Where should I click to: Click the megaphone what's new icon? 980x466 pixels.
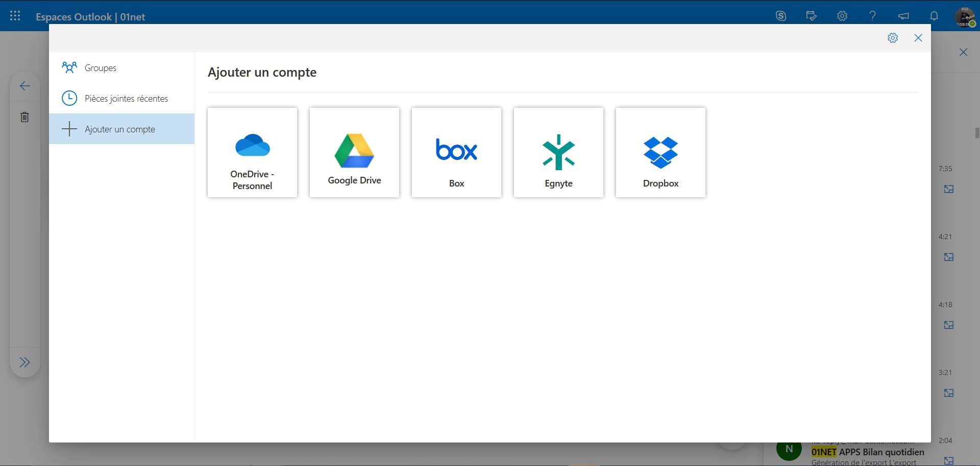click(903, 16)
